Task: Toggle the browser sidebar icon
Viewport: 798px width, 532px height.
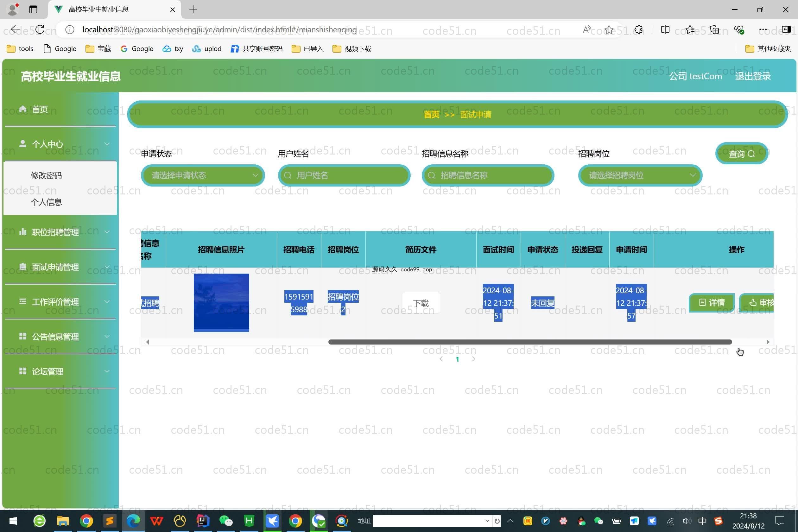Action: (x=786, y=30)
